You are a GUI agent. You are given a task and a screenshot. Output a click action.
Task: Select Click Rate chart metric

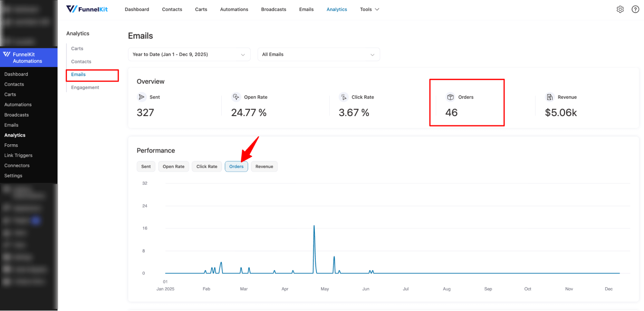pos(207,167)
